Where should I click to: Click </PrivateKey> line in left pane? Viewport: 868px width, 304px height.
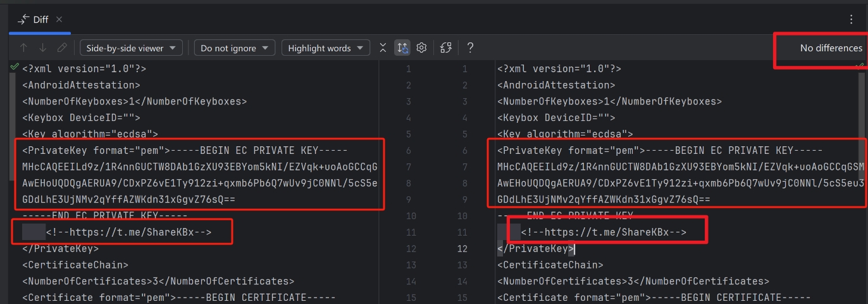tap(60, 249)
